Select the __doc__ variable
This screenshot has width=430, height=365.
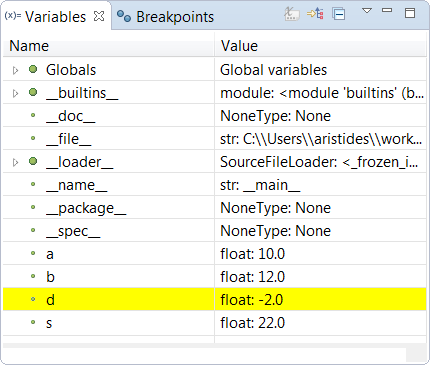coord(215,116)
